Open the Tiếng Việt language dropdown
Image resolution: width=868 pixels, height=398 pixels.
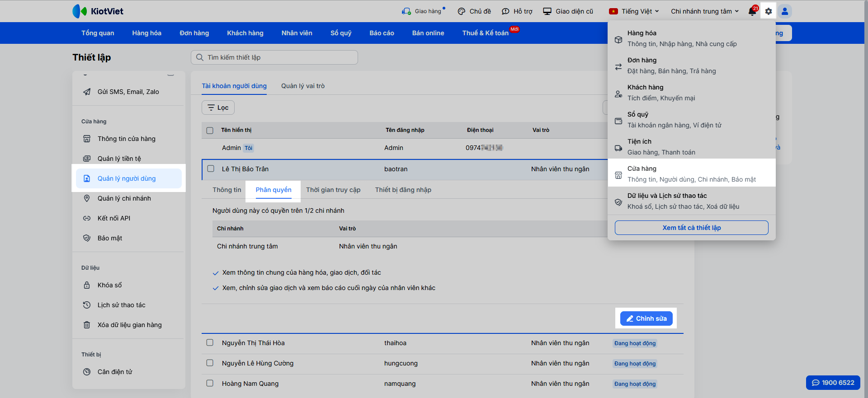coord(634,11)
